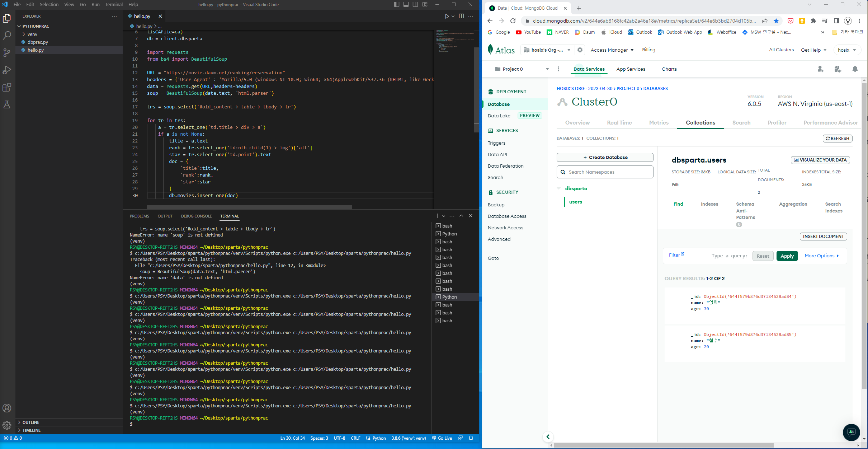Switch to the DEBUG CONSOLE tab

(196, 216)
